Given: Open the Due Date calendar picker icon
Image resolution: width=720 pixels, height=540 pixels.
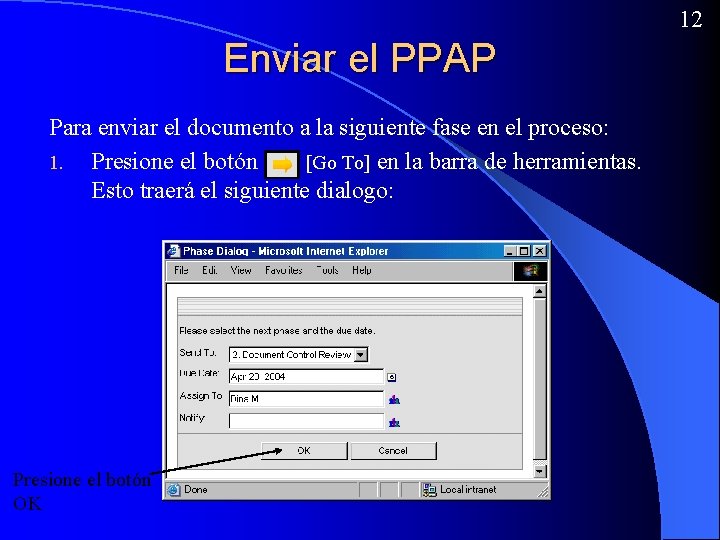Looking at the screenshot, I should (392, 377).
